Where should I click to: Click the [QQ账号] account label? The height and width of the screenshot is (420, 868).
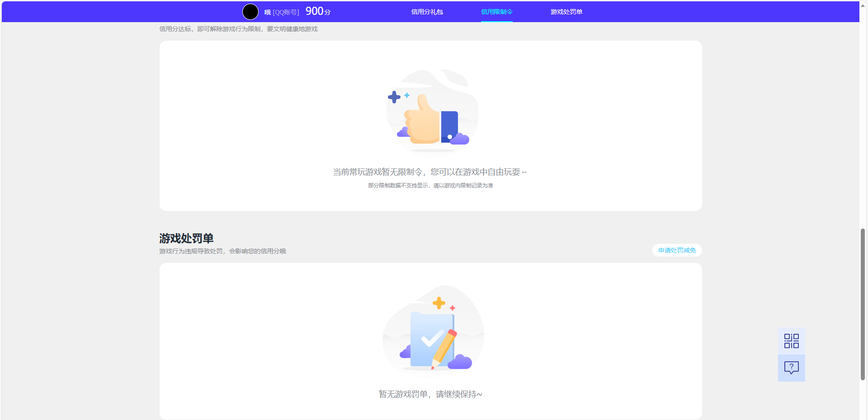click(x=285, y=12)
